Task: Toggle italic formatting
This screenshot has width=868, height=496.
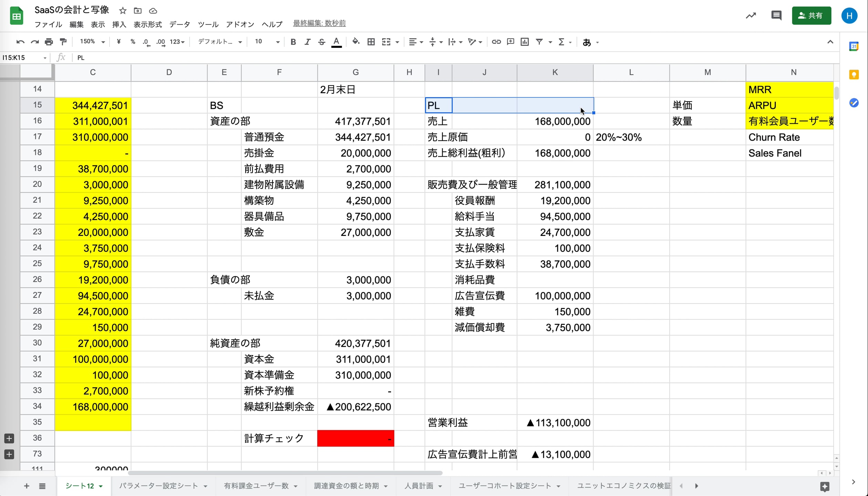Action: pos(307,42)
